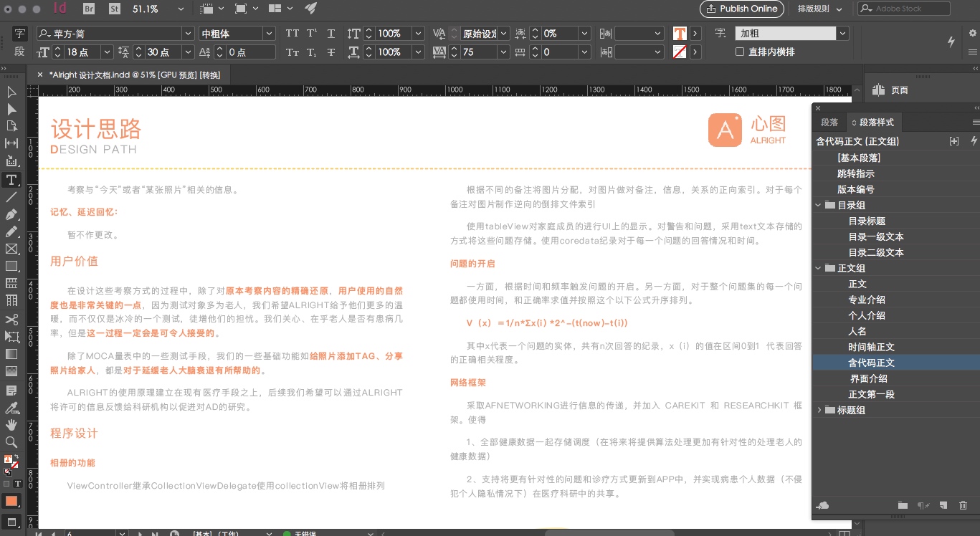Delete the selected style via trash icon

point(963,506)
